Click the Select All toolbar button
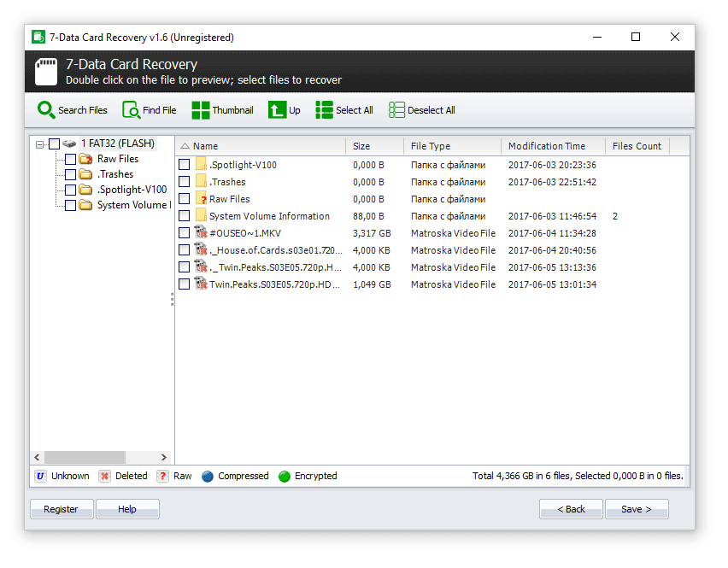This screenshot has width=728, height=568. click(344, 110)
